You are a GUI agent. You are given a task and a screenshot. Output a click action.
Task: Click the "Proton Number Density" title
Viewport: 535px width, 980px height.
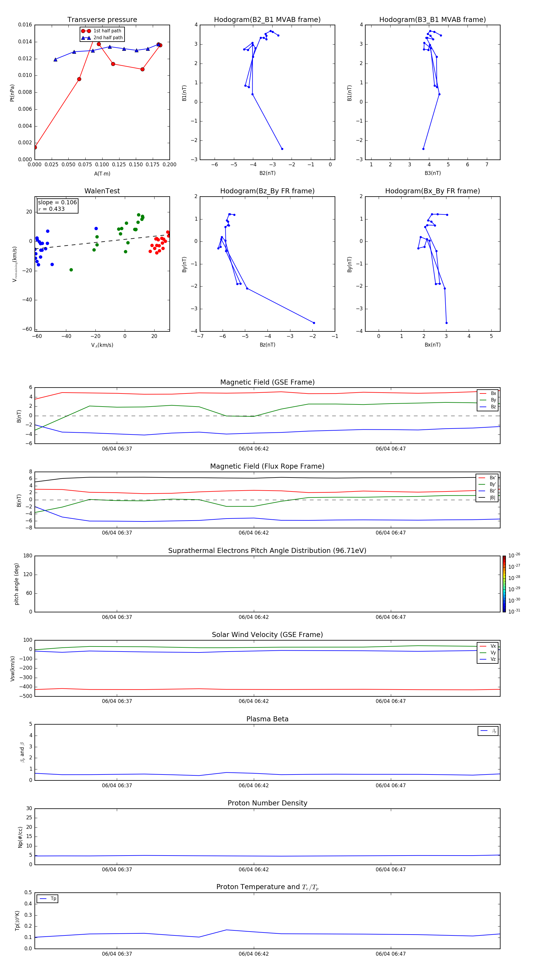267,803
